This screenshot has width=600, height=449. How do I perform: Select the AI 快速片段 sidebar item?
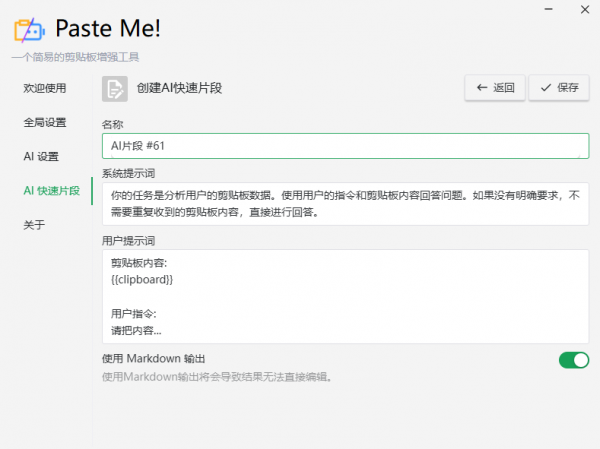[x=52, y=191]
